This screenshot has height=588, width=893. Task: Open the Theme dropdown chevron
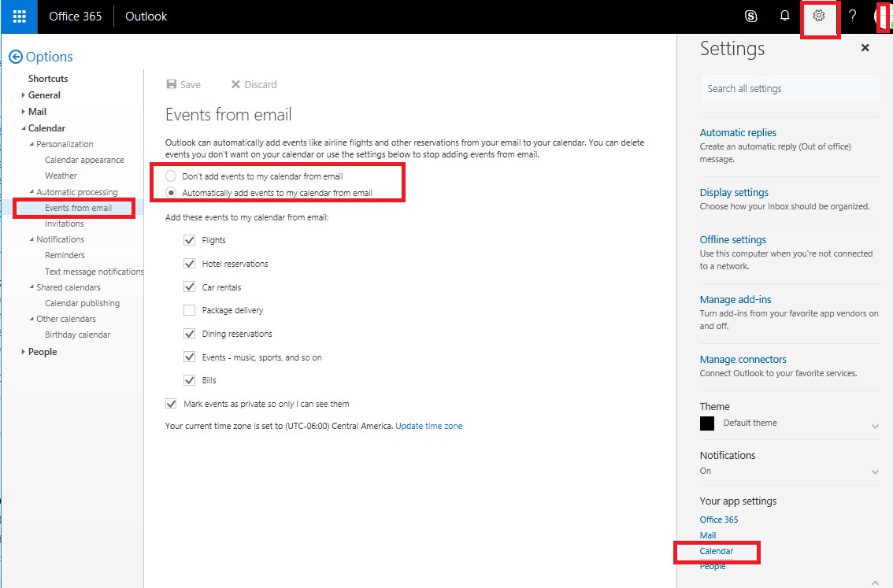(x=876, y=427)
